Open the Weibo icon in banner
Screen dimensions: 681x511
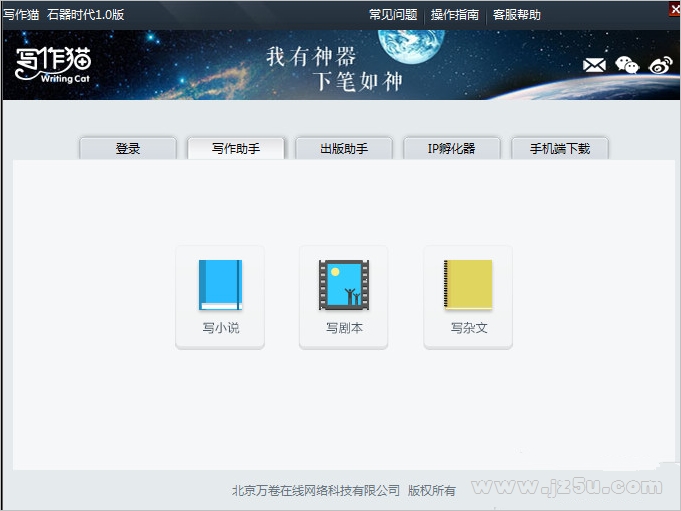(660, 65)
